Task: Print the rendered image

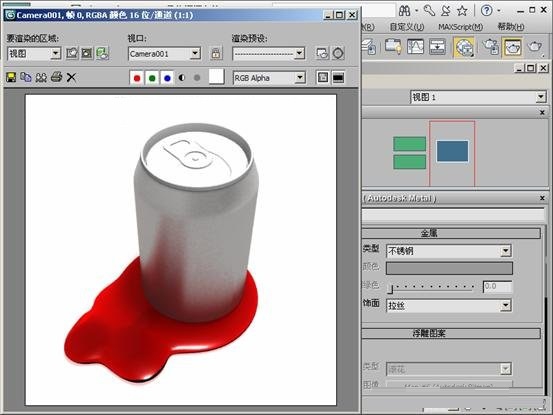Action: [56, 77]
